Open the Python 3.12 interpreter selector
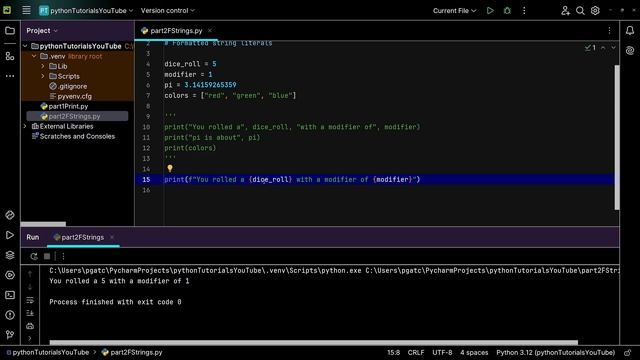The width and height of the screenshot is (640, 360). pos(556,352)
